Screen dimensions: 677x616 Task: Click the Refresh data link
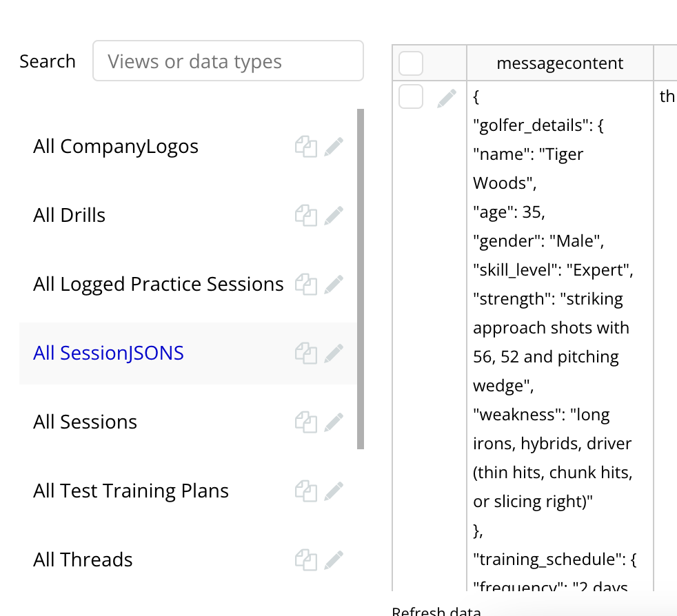coord(436,610)
